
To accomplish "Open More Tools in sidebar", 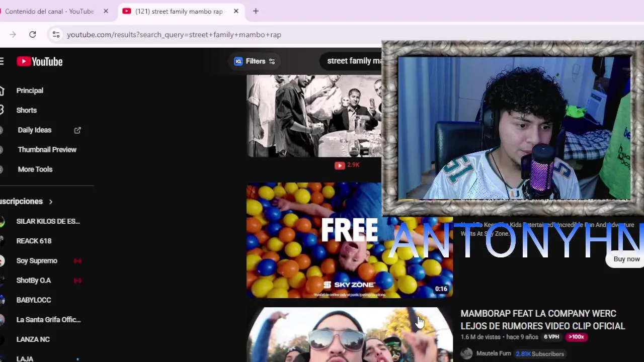I will [35, 169].
